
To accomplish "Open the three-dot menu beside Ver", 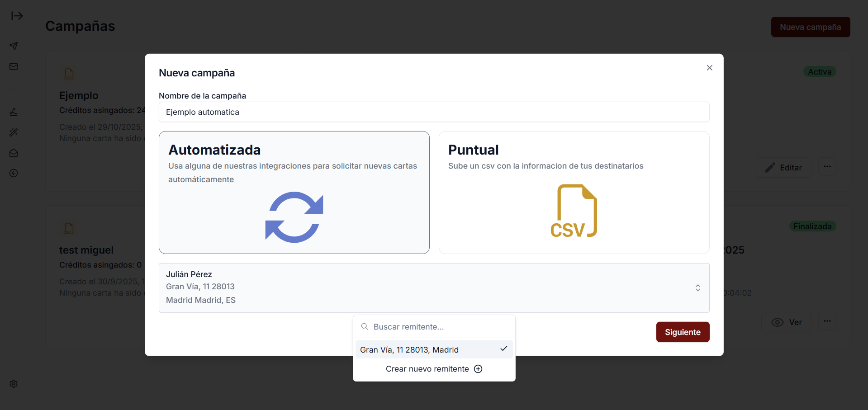I will (827, 321).
